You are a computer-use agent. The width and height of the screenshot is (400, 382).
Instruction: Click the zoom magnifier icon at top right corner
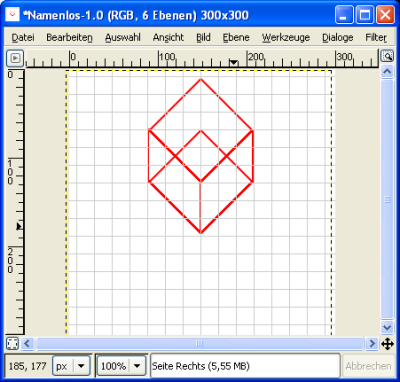(x=387, y=56)
